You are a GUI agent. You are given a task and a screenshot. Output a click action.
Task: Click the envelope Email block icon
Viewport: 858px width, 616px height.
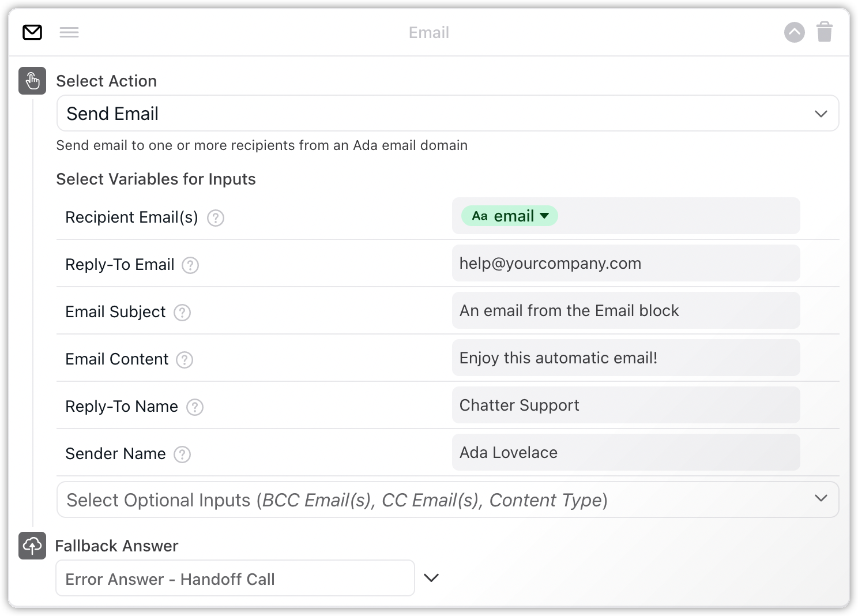point(32,33)
